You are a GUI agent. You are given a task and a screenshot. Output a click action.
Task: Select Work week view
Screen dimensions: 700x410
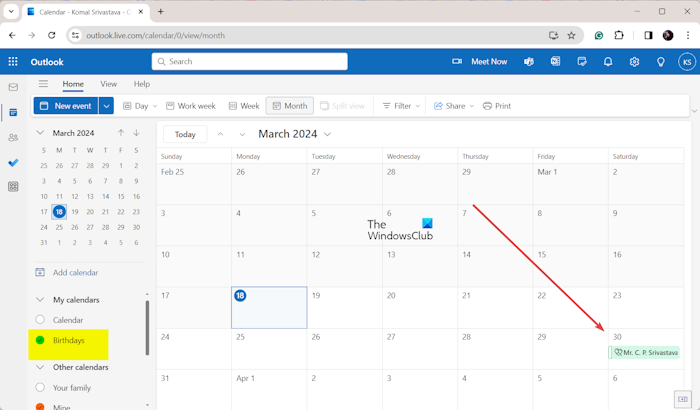click(191, 106)
